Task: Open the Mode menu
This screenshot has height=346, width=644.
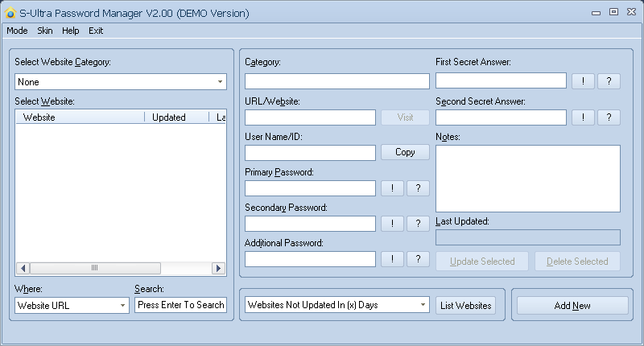Action: pos(17,31)
